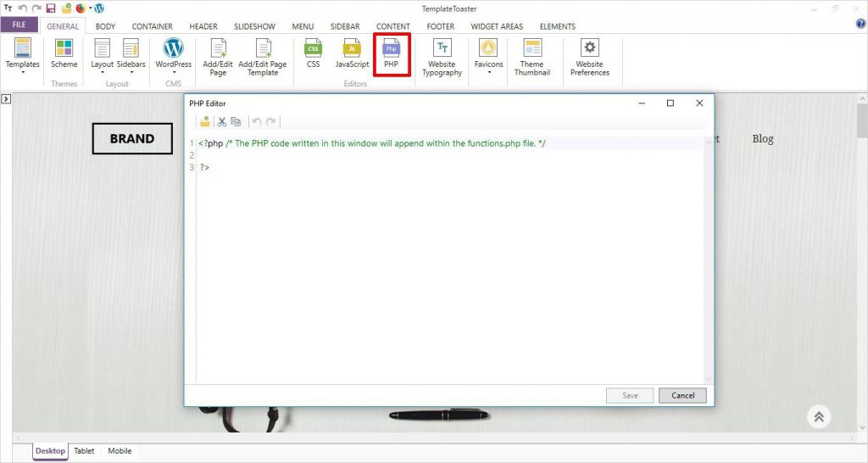This screenshot has width=868, height=463.
Task: Click the WordPress icon in title bar
Action: tap(99, 8)
